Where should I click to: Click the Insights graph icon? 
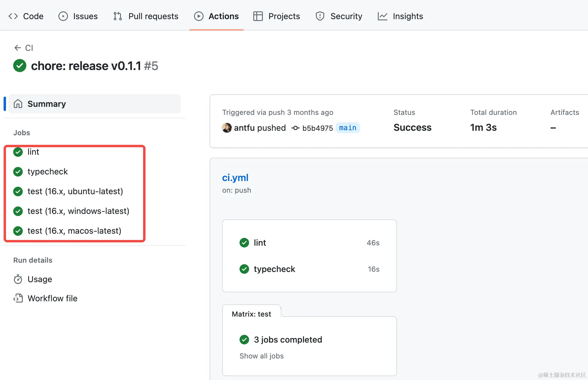(382, 16)
